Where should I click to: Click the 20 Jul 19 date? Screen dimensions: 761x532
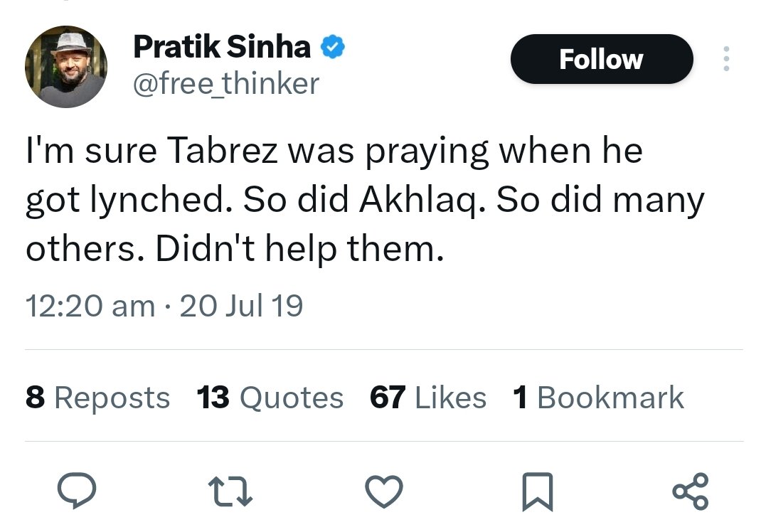(x=241, y=306)
